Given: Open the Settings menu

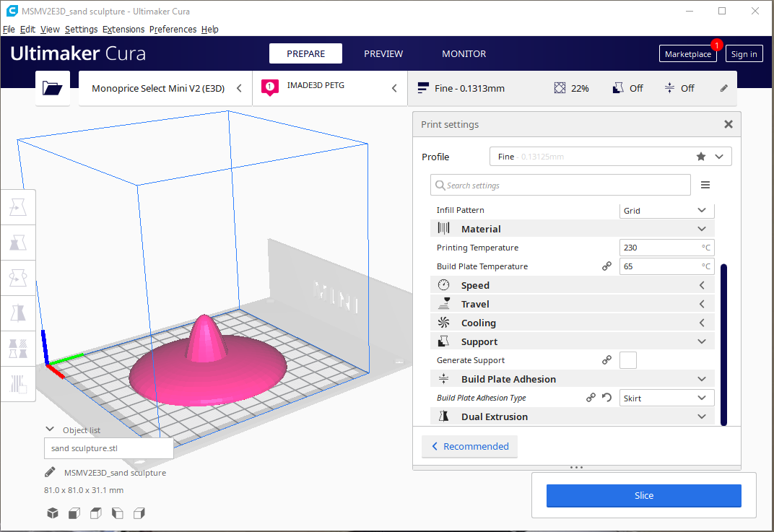Looking at the screenshot, I should pos(81,29).
